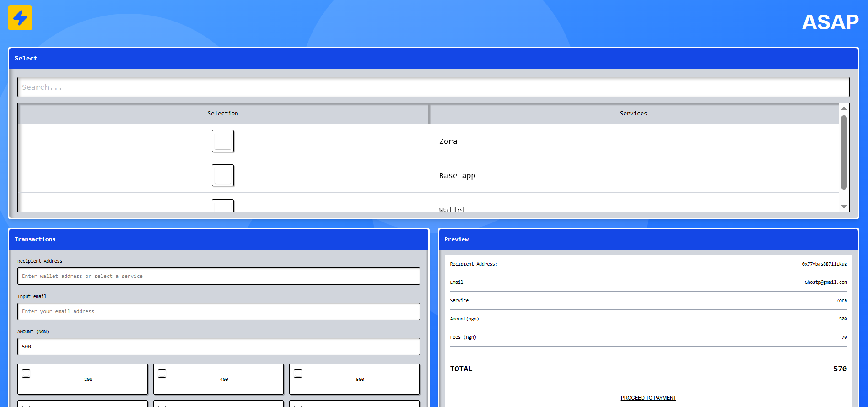Click the services table scrollbar thumb

tap(844, 152)
